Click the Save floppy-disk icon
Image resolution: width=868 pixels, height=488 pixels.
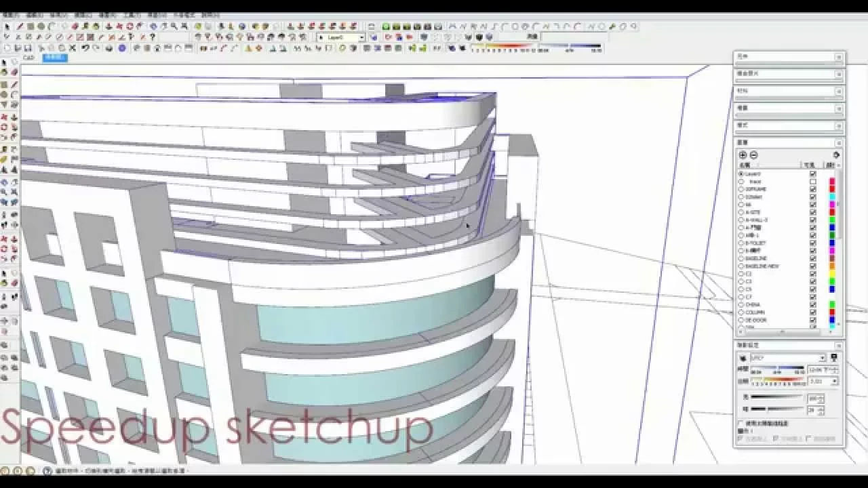tap(27, 48)
